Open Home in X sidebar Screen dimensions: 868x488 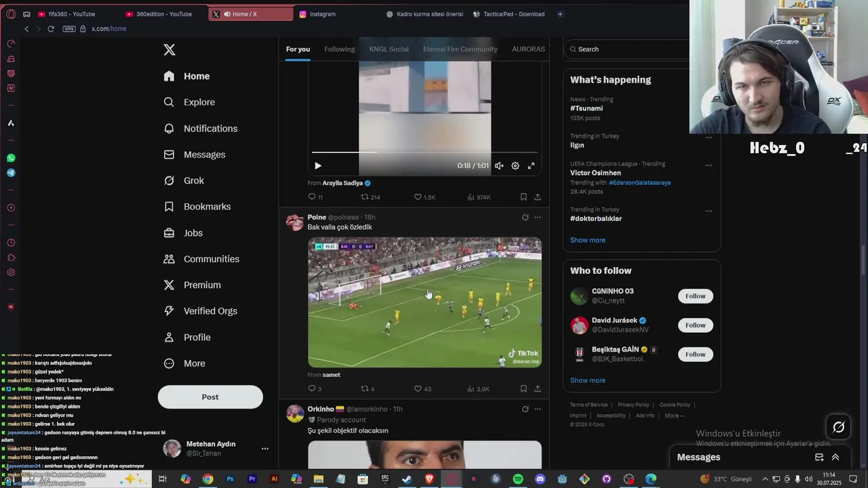tap(186, 76)
